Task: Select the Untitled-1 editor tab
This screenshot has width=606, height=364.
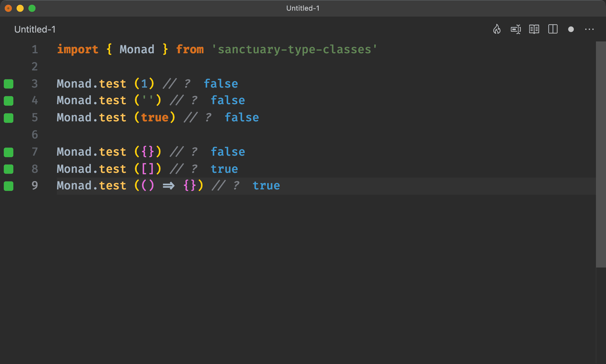Action: click(x=35, y=29)
